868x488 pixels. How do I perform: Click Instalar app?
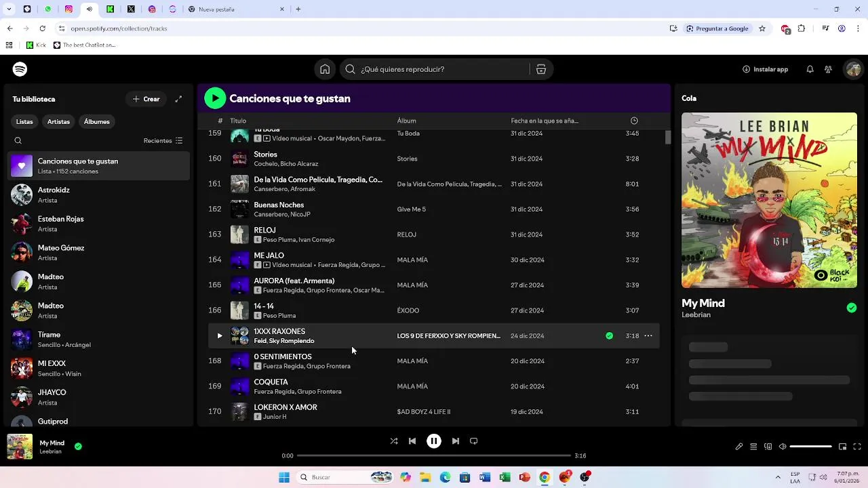(x=765, y=69)
